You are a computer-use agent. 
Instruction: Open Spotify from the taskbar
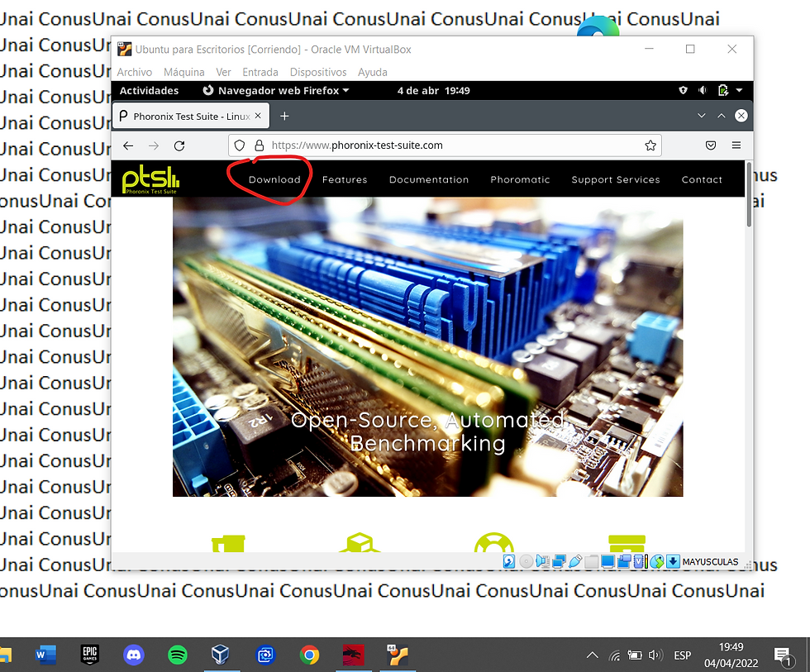point(178,655)
